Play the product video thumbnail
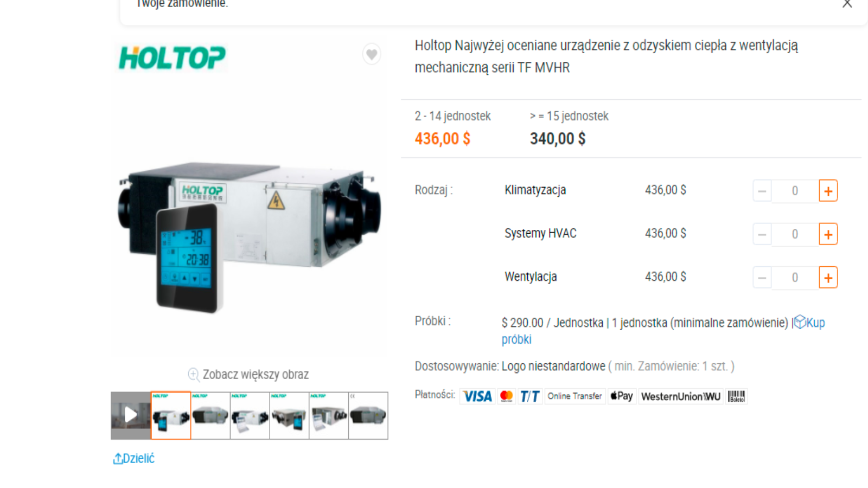Image resolution: width=868 pixels, height=488 pixels. 131,415
